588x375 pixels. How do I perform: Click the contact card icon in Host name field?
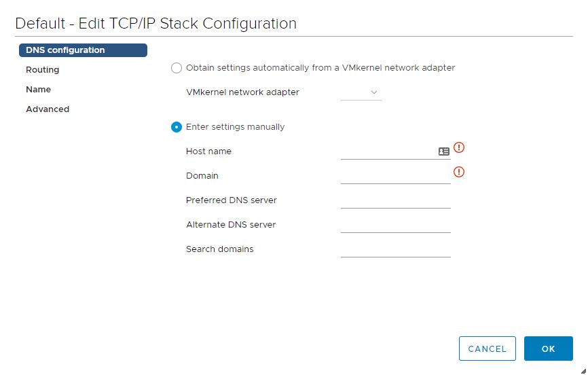(443, 151)
